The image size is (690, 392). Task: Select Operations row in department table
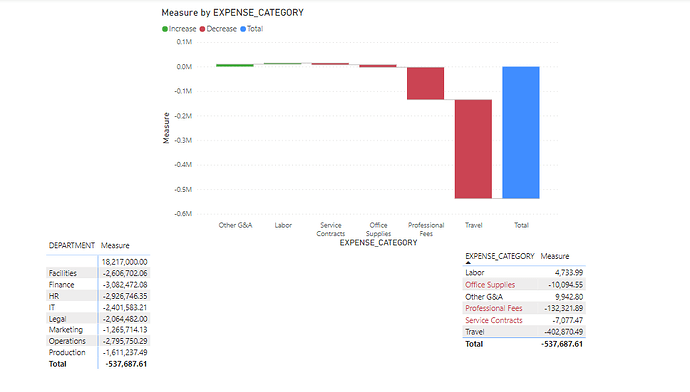point(98,341)
